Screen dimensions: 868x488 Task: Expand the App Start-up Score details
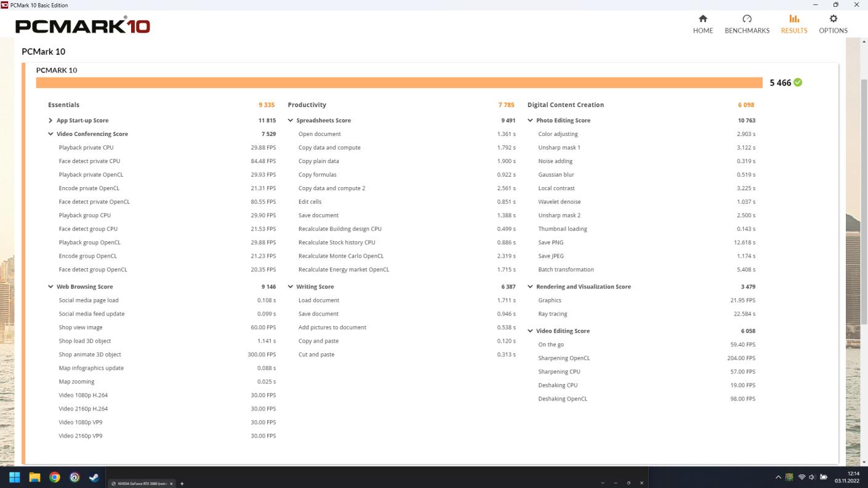point(50,120)
